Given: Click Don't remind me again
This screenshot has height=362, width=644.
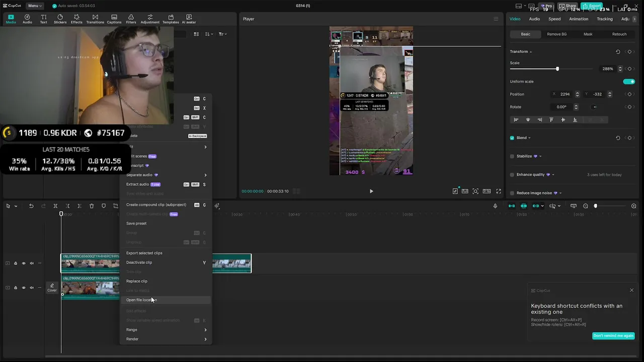Looking at the screenshot, I should [x=613, y=336].
